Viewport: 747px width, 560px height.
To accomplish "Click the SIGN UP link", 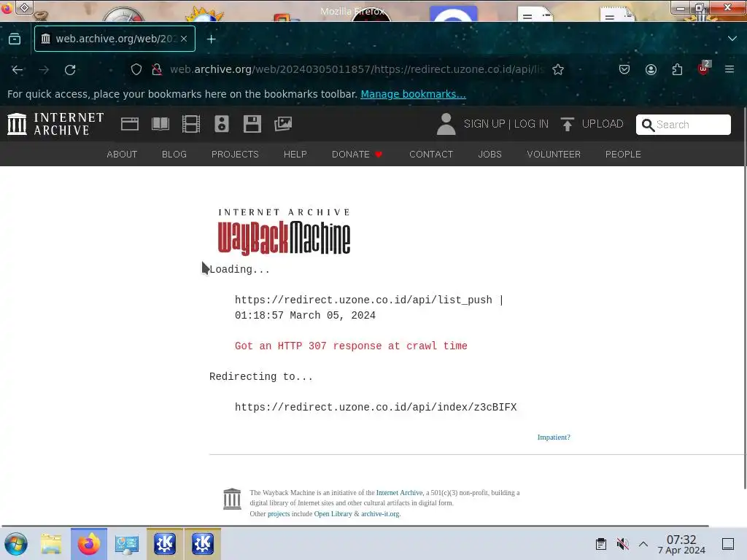I will [484, 124].
